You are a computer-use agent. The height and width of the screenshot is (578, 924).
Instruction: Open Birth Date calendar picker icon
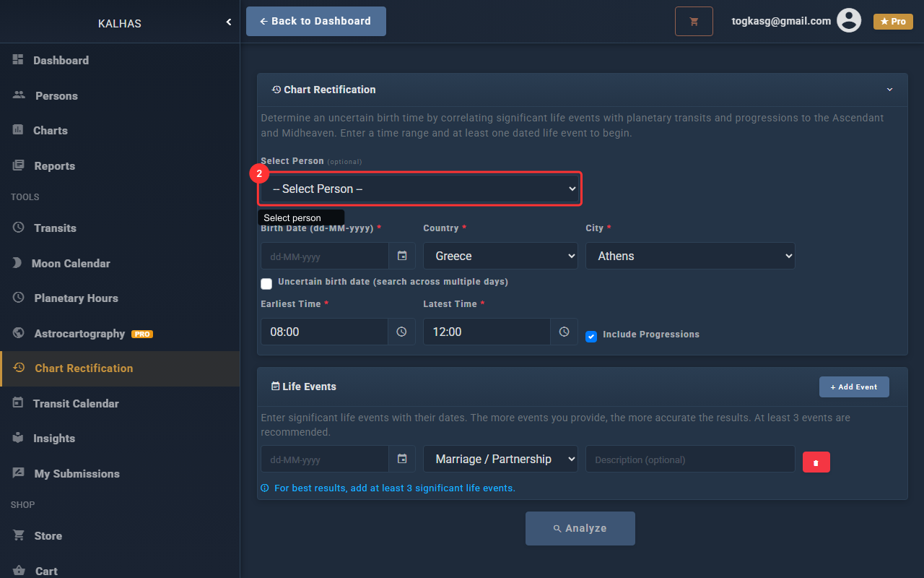coord(402,256)
